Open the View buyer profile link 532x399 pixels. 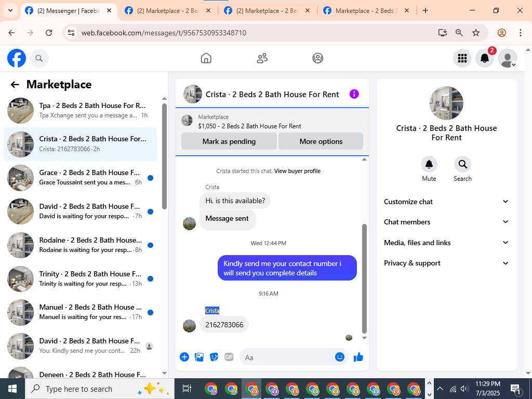[297, 171]
